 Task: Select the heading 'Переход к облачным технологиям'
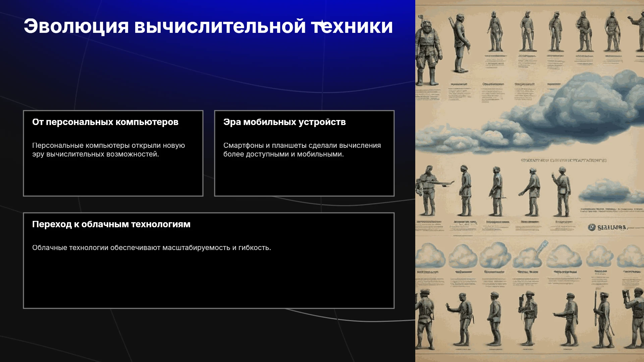pos(111,224)
